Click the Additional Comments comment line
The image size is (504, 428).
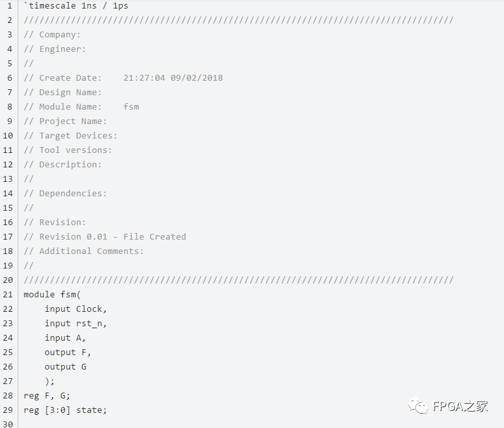click(84, 251)
